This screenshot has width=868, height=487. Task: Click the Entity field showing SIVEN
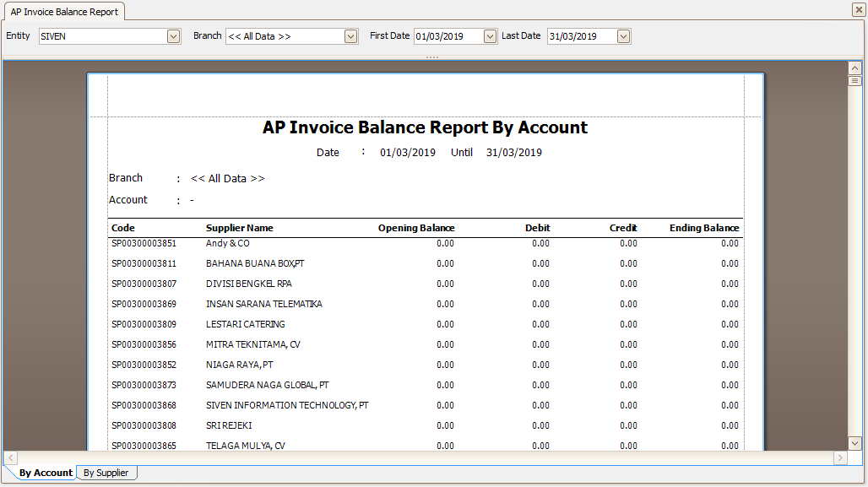(103, 36)
